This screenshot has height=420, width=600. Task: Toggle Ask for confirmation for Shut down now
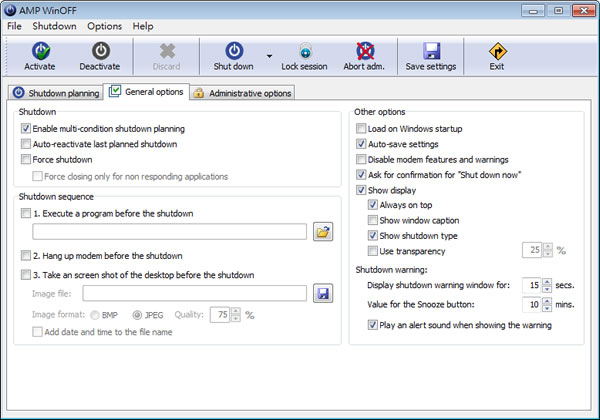pos(361,174)
